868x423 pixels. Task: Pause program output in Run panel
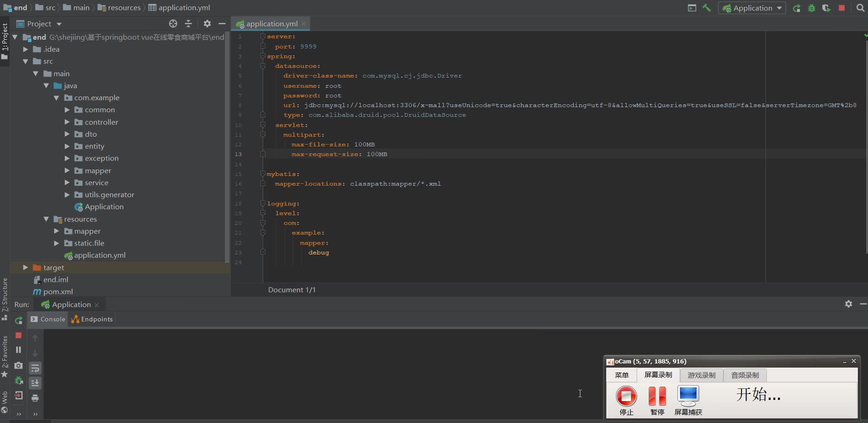point(18,350)
